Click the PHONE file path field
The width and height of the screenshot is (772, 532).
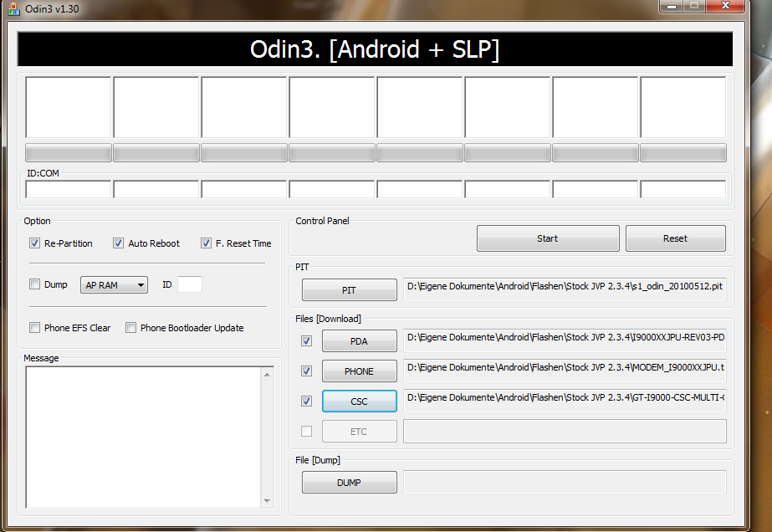pos(565,371)
